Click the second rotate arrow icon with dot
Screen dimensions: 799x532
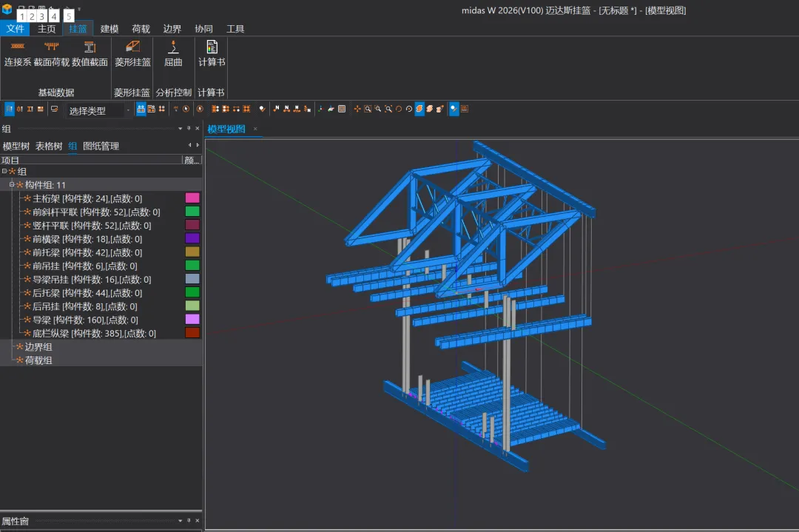[408, 109]
